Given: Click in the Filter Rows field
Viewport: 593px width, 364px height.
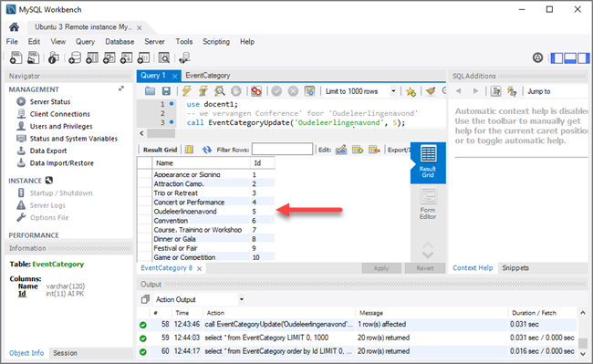Looking at the screenshot, I should pyautogui.click(x=282, y=149).
